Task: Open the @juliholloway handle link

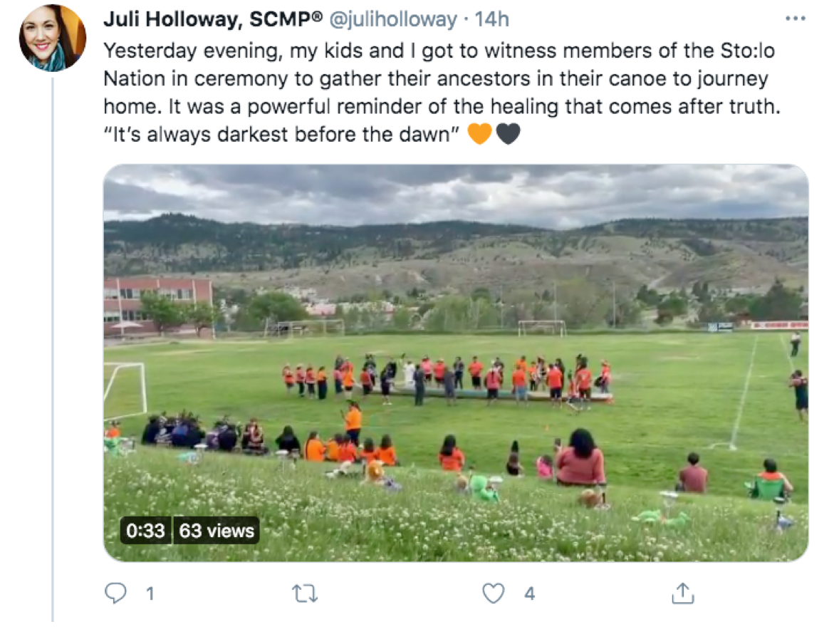Action: pyautogui.click(x=392, y=20)
